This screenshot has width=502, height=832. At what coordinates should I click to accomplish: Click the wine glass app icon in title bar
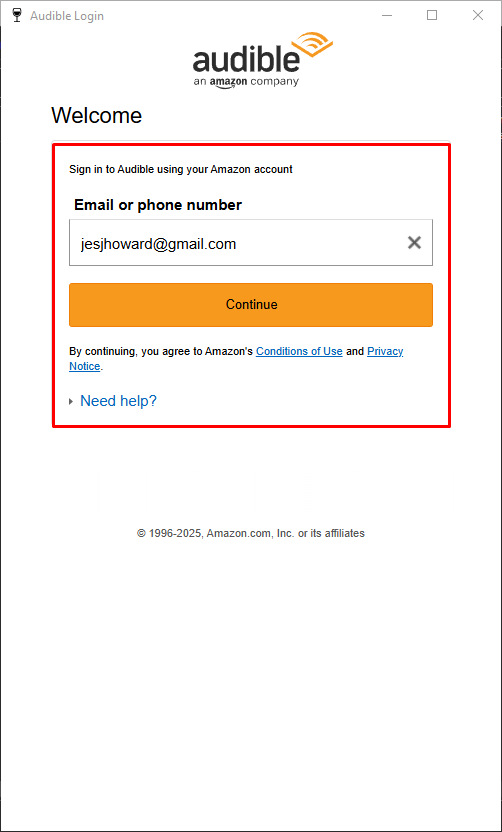[x=17, y=15]
